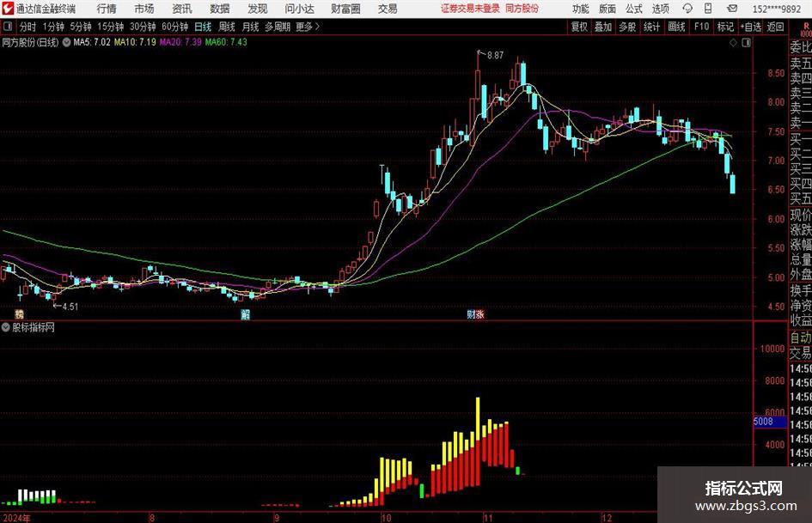Click the MA60: 7.43 indicator label
812x523 pixels.
(226, 42)
